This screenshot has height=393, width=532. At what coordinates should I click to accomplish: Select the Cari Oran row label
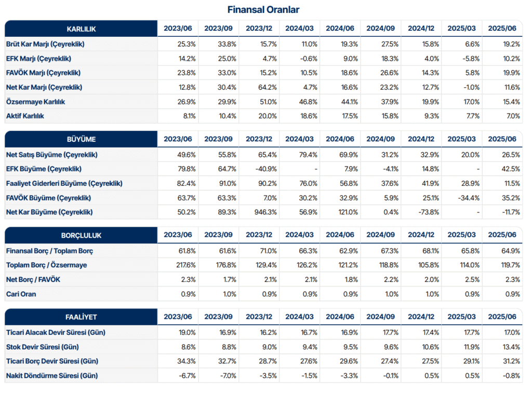(20, 294)
